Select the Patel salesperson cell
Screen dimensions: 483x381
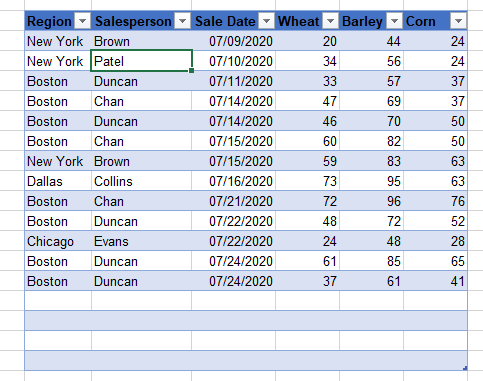tap(141, 61)
